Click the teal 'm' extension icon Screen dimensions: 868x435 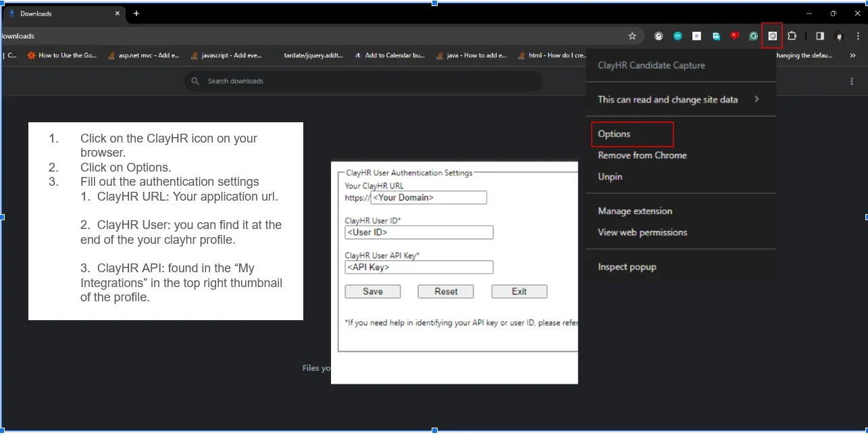678,36
